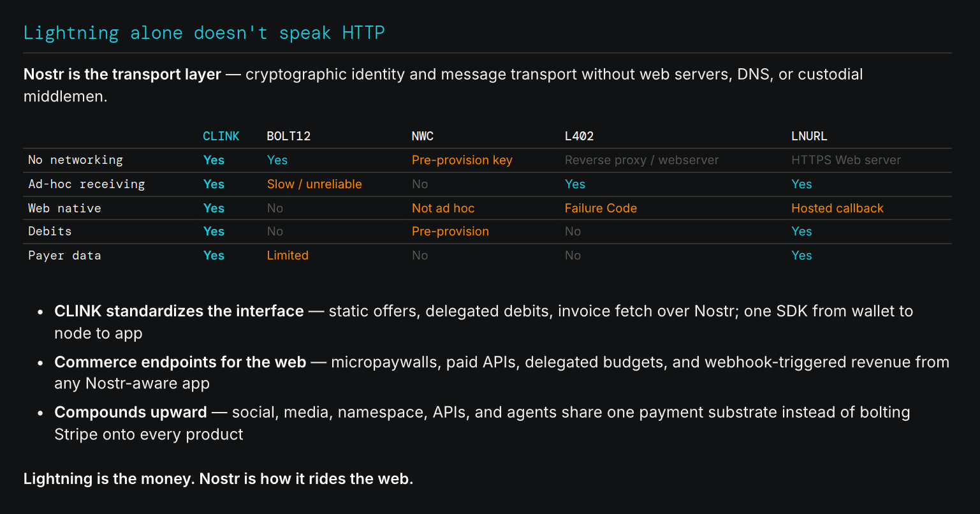Select CLINK's Yes in the Web native row
This screenshot has height=514, width=980.
tap(214, 209)
